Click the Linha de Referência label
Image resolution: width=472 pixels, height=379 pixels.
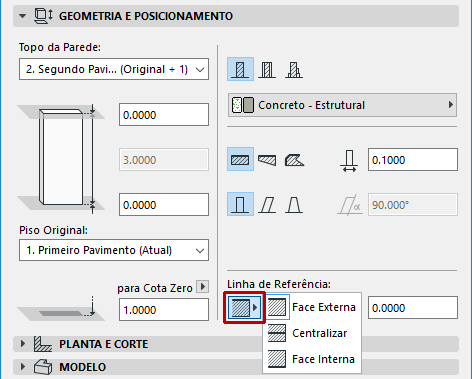tap(279, 284)
